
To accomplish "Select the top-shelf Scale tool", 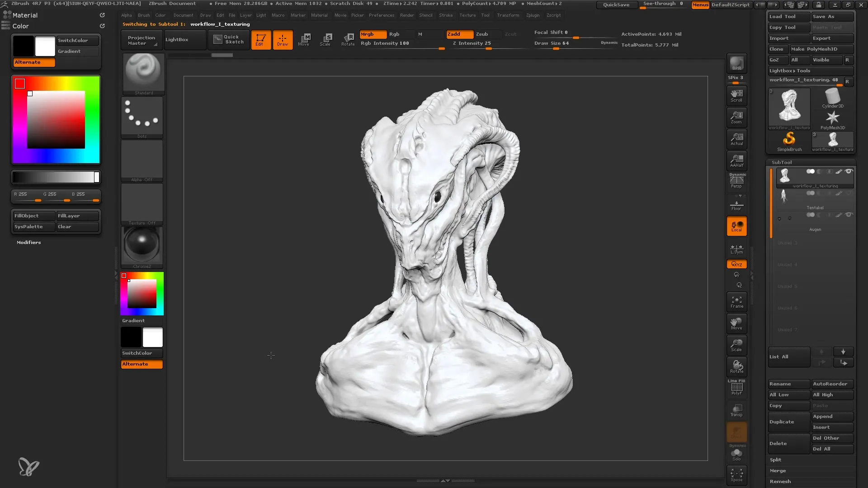I will (325, 40).
